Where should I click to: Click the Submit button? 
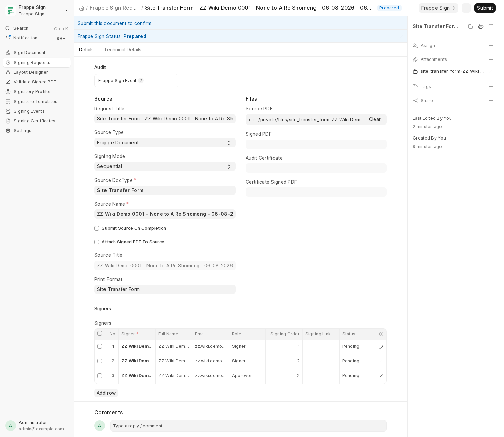tap(485, 8)
